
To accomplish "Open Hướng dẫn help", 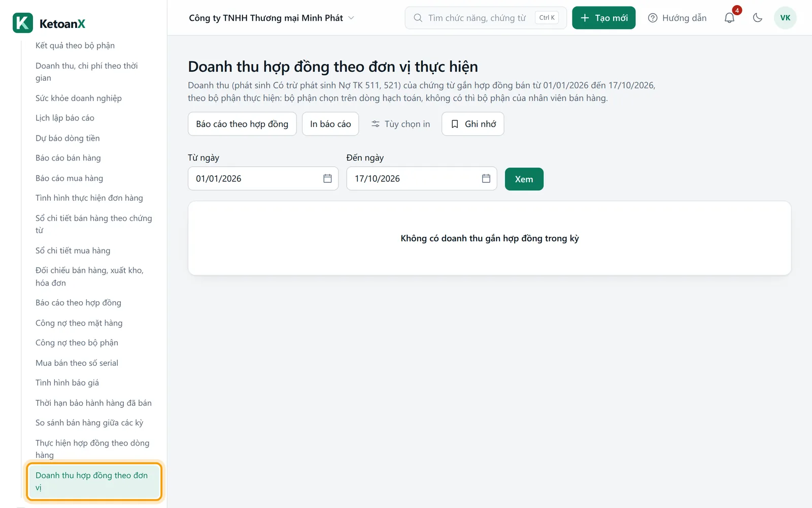I will [677, 18].
